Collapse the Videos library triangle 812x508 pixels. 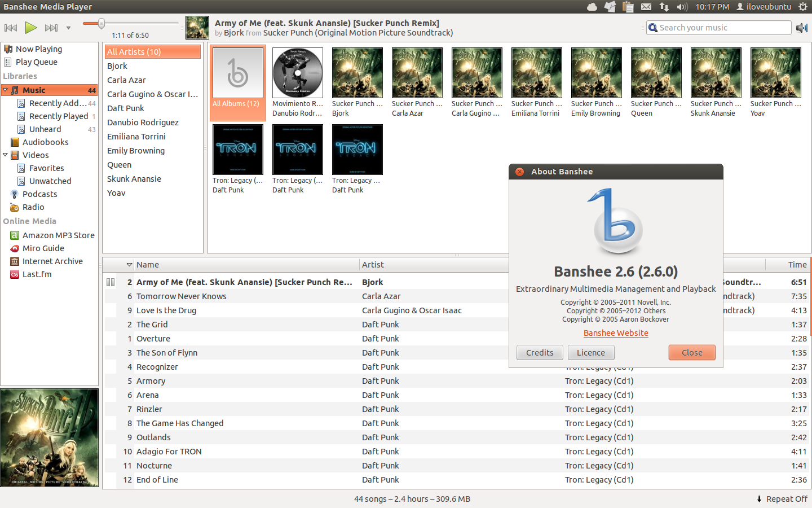point(5,155)
